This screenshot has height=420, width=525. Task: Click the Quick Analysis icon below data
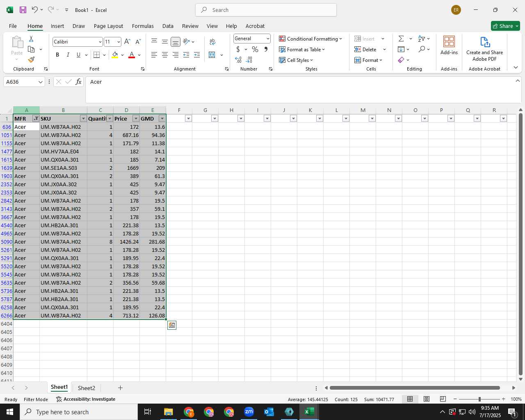(172, 325)
